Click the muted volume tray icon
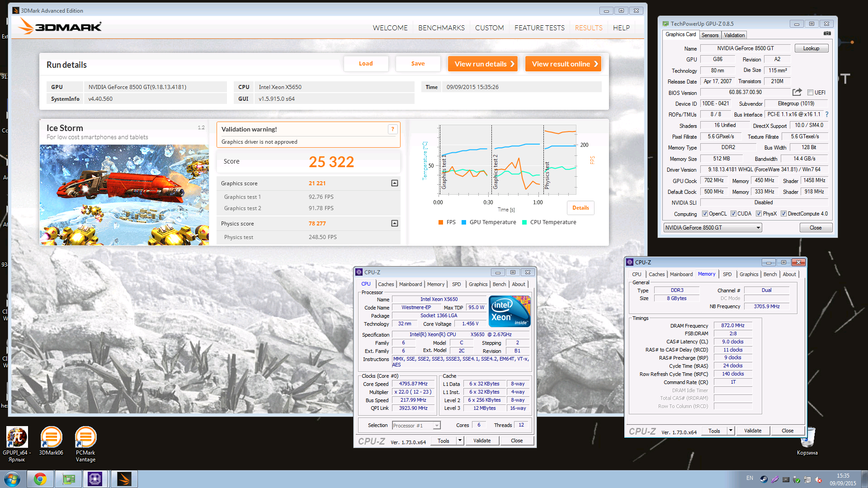Viewport: 868px width, 488px height. click(819, 479)
